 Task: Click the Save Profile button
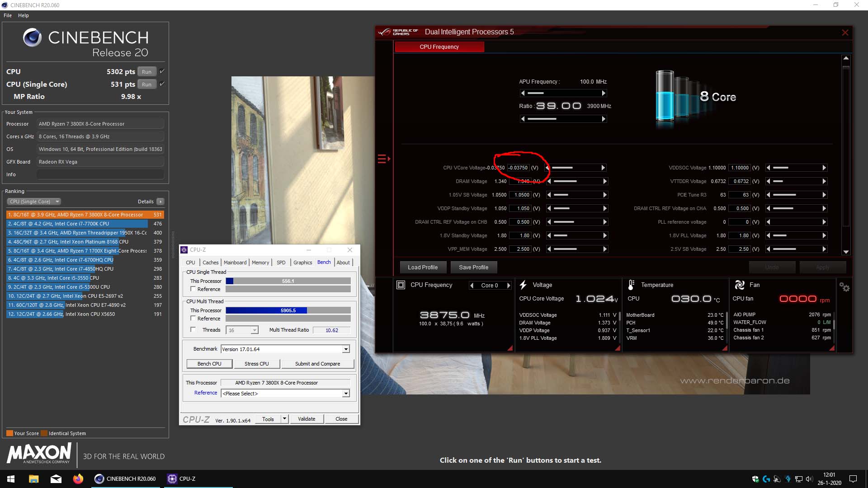tap(473, 267)
